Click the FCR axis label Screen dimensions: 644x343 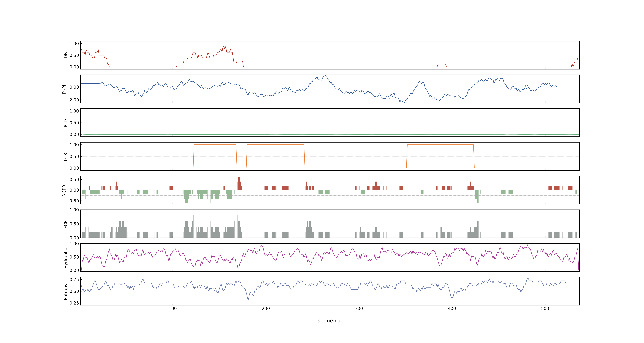click(x=66, y=224)
